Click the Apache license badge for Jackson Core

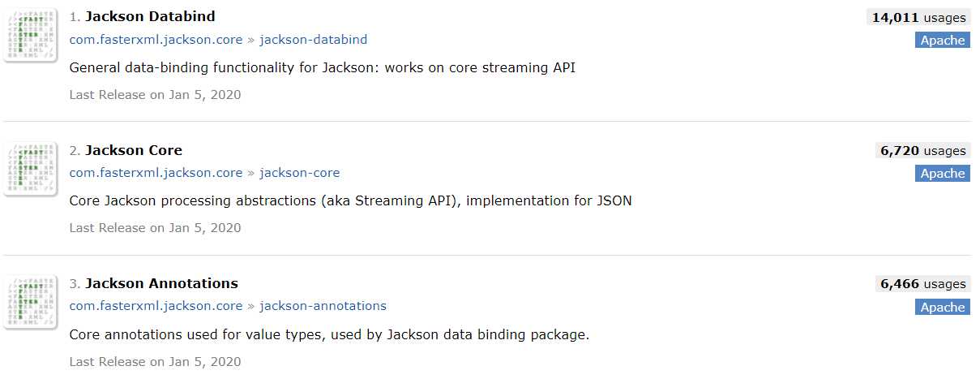coord(942,174)
